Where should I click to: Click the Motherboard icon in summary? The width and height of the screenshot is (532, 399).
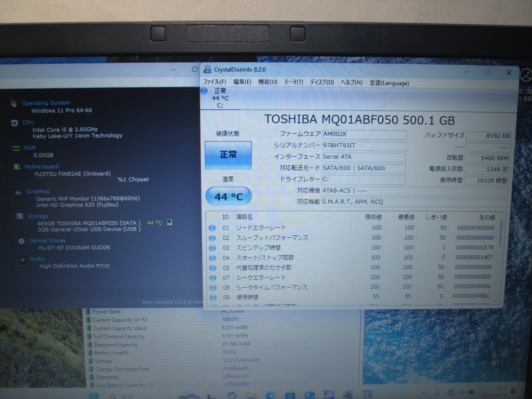point(17,167)
